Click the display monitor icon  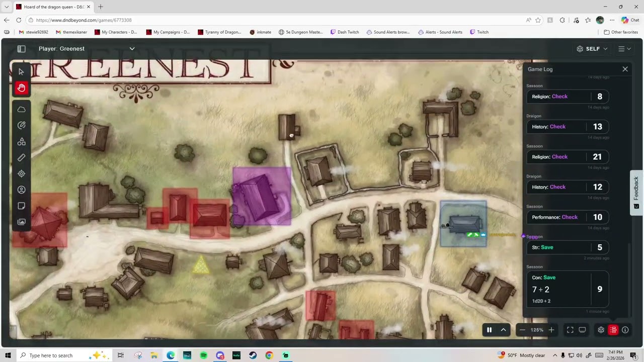[x=582, y=330]
